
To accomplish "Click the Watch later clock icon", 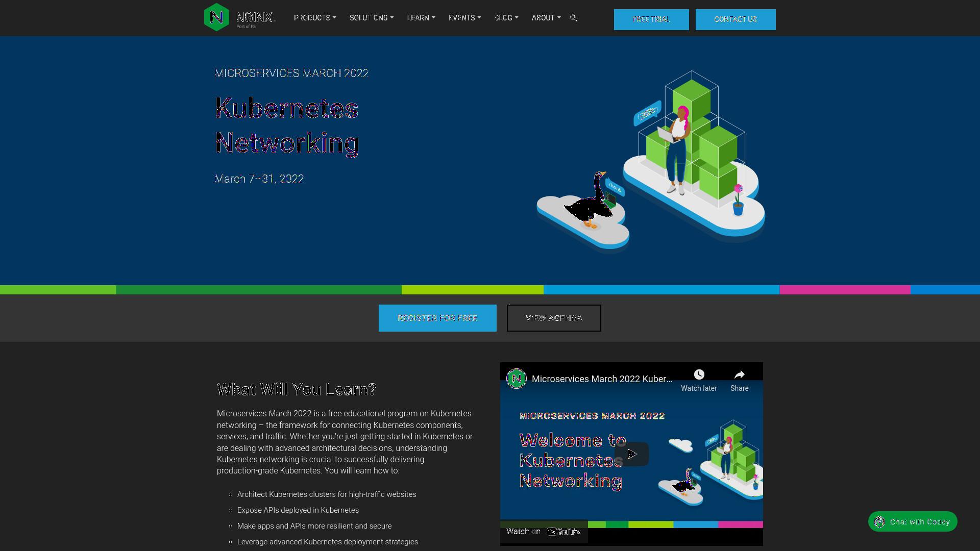I will (x=699, y=374).
